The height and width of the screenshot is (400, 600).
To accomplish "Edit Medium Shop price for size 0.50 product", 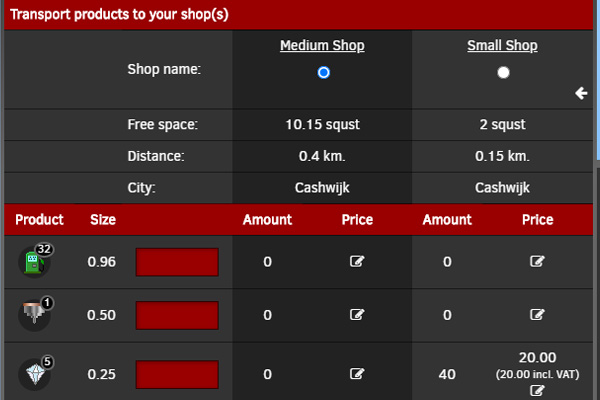I will coord(357,315).
